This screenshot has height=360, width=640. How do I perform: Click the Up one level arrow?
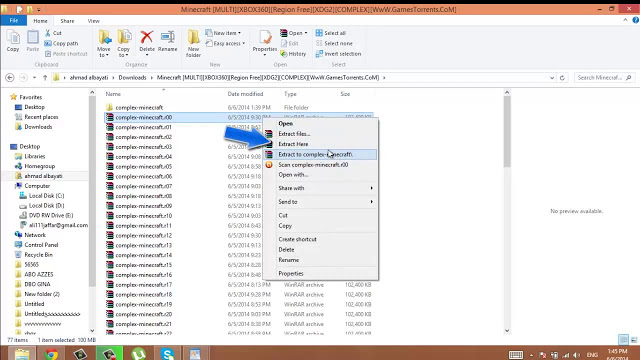coord(45,78)
